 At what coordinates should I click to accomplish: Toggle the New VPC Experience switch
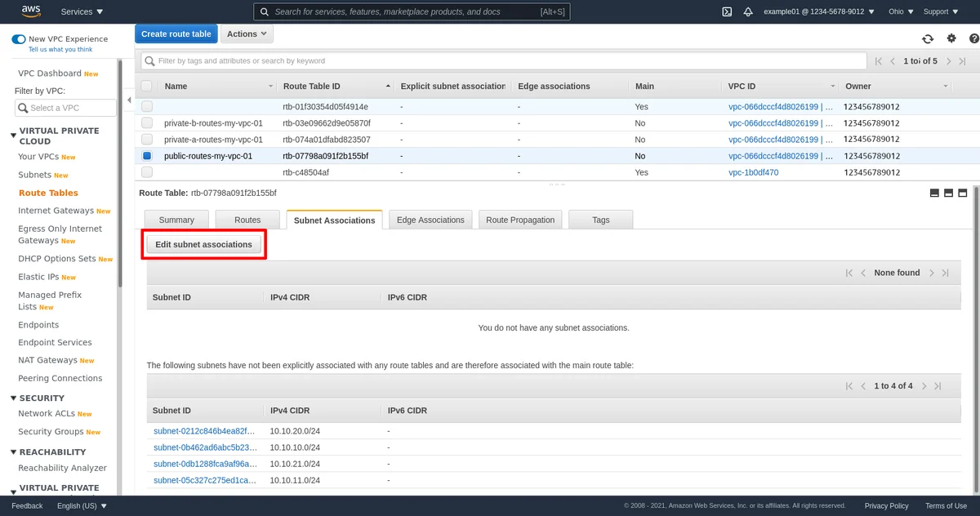tap(19, 39)
